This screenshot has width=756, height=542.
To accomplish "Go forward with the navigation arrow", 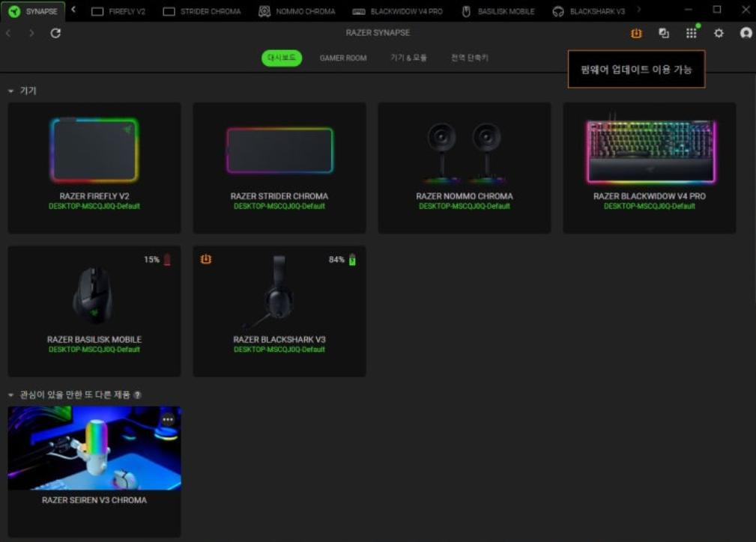I will coord(31,33).
